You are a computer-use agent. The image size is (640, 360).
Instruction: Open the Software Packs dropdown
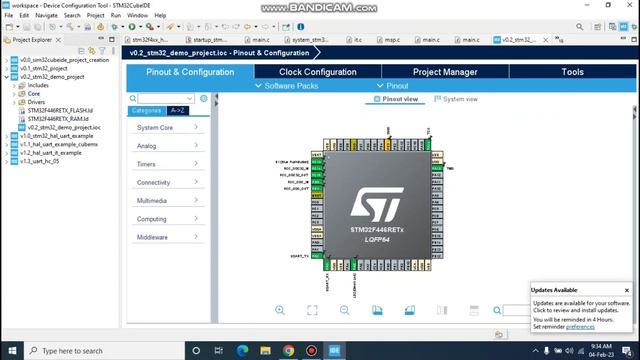287,86
